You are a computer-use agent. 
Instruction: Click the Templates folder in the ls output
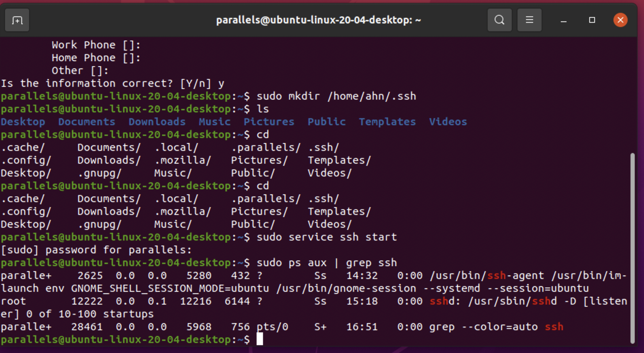[x=387, y=121]
